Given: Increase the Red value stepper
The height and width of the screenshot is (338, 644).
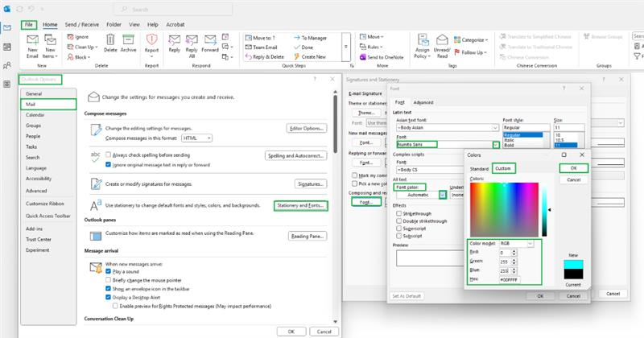Looking at the screenshot, I should coord(514,251).
